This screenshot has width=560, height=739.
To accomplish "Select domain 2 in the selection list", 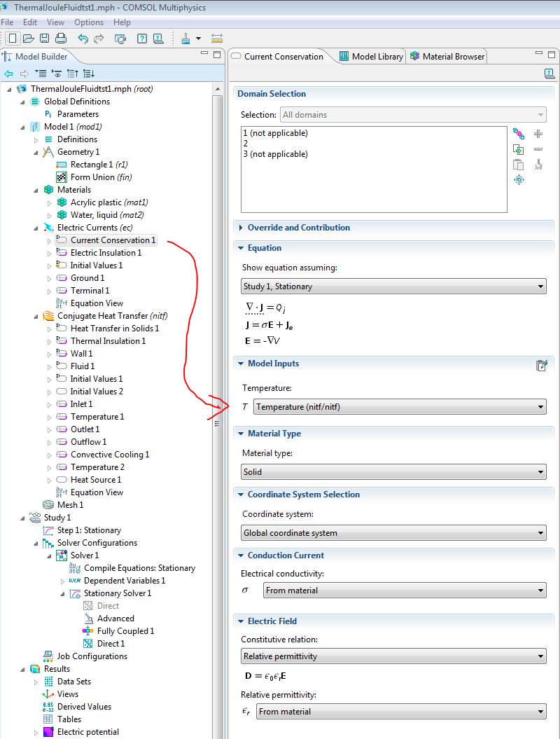I will click(x=246, y=144).
